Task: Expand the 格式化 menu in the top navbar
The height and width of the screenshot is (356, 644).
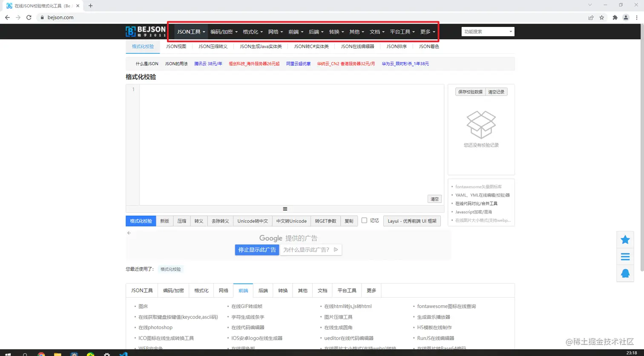Action: [253, 32]
